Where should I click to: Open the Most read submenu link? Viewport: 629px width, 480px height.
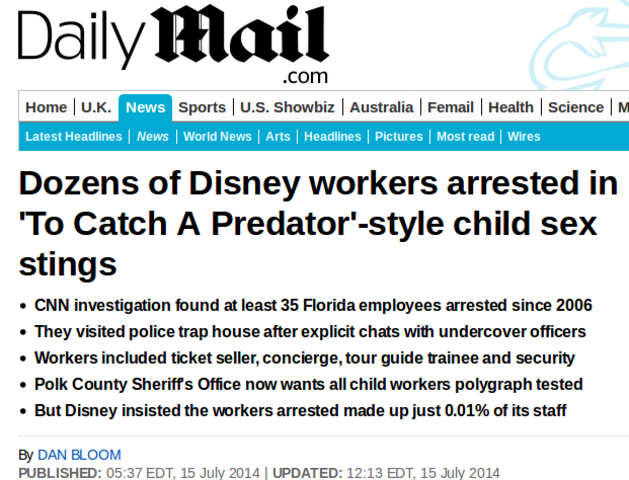[465, 136]
